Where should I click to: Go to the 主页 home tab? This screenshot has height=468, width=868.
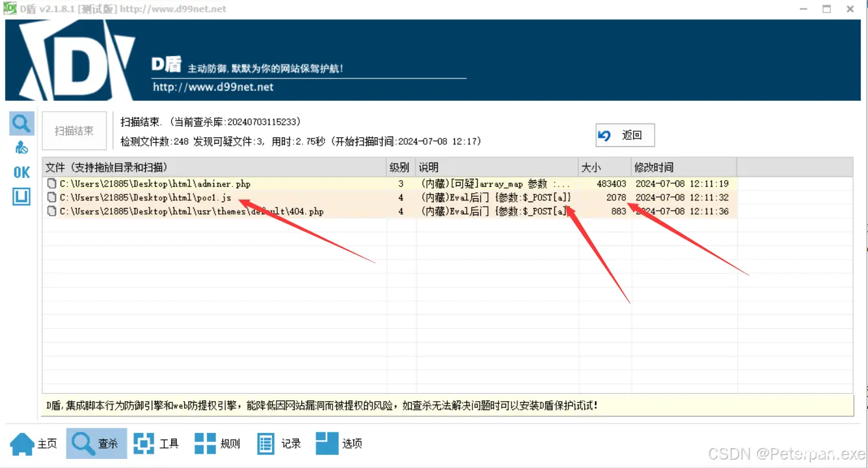[x=33, y=444]
